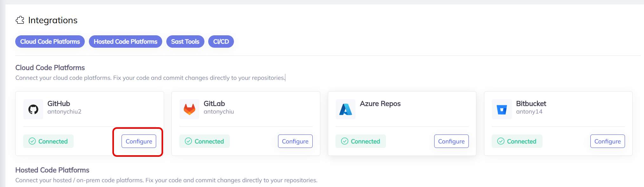The height and width of the screenshot is (187, 644).
Task: Open the Sast Tools tab
Action: [185, 42]
